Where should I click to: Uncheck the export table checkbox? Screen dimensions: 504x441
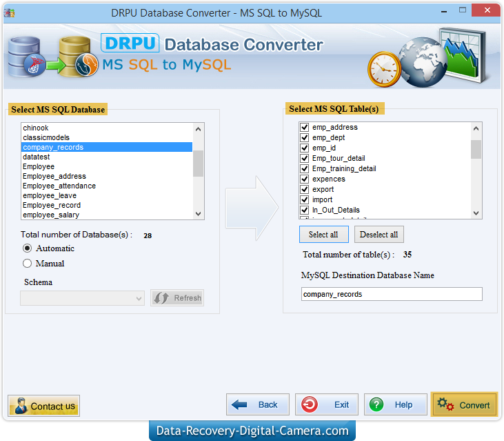tap(304, 189)
